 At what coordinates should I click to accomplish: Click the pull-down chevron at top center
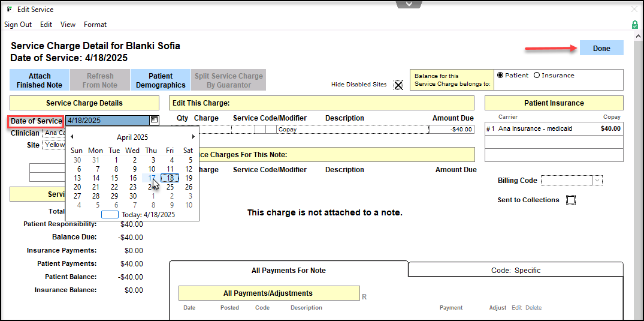pos(410,4)
